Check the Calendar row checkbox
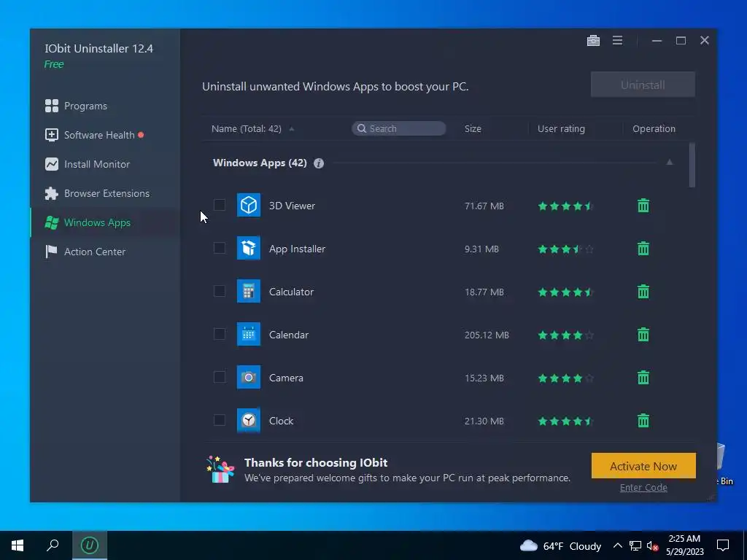 pyautogui.click(x=220, y=334)
